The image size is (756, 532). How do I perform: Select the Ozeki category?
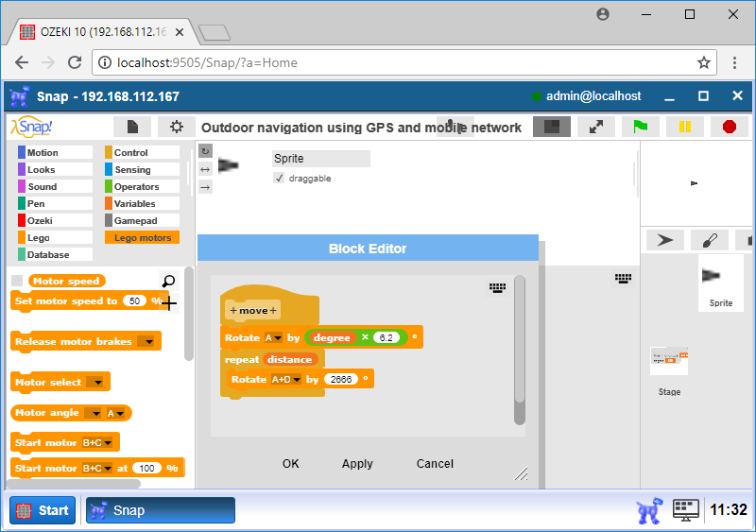[55, 220]
